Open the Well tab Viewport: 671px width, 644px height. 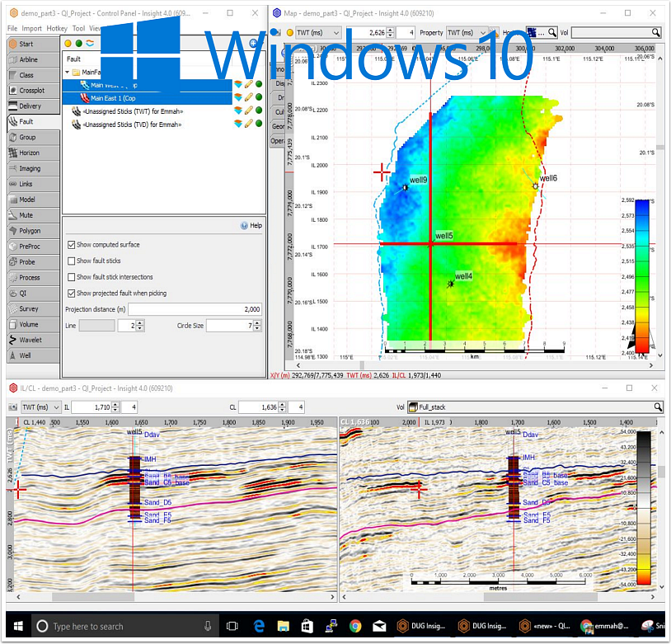(33, 355)
